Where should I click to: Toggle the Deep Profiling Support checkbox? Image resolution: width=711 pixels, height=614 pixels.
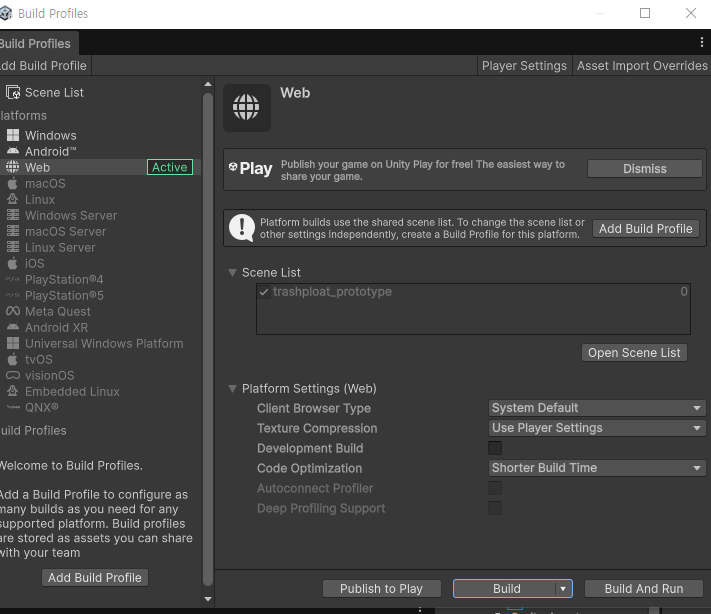[x=495, y=508]
